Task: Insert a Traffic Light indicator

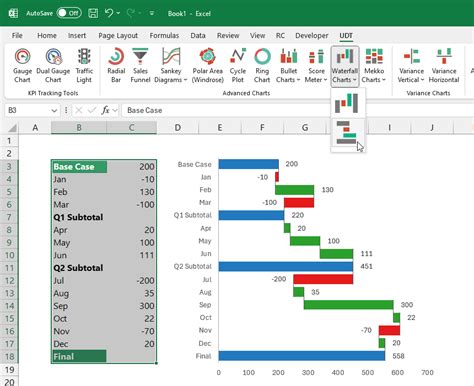Action: coord(84,66)
